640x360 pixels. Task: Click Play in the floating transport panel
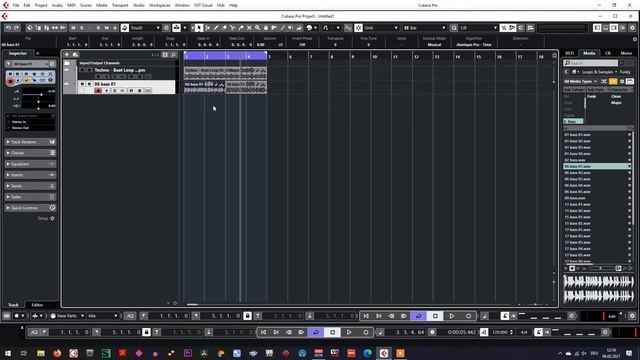(349, 332)
